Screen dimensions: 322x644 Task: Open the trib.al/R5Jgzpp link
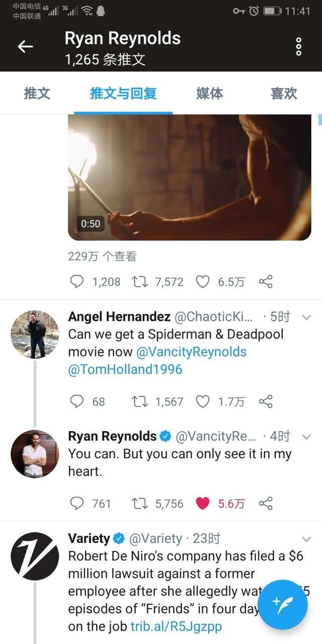click(x=176, y=626)
